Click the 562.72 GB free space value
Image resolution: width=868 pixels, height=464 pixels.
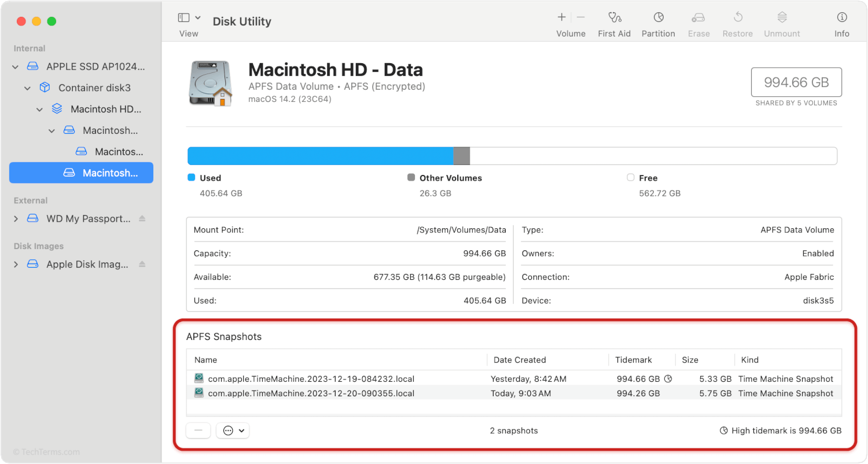pyautogui.click(x=660, y=193)
